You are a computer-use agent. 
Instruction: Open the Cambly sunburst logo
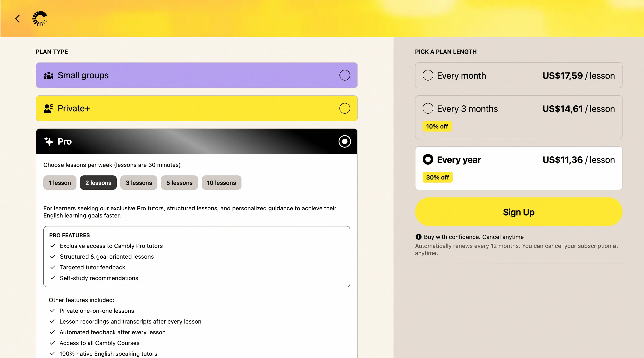tap(40, 19)
